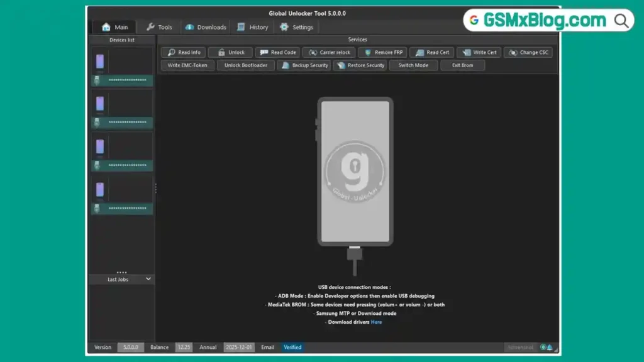Click the Write Cert button
Image resolution: width=644 pixels, height=362 pixels.
coord(479,53)
